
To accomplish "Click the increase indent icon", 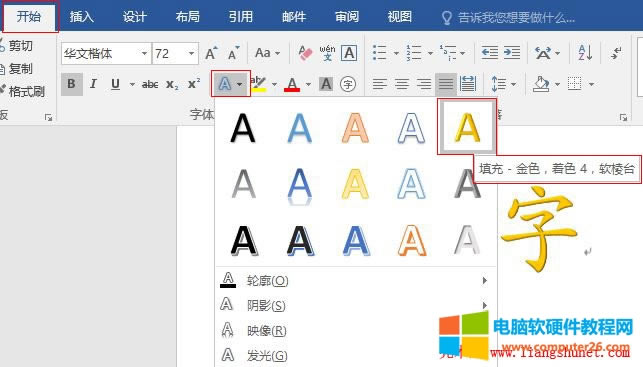I will (512, 53).
